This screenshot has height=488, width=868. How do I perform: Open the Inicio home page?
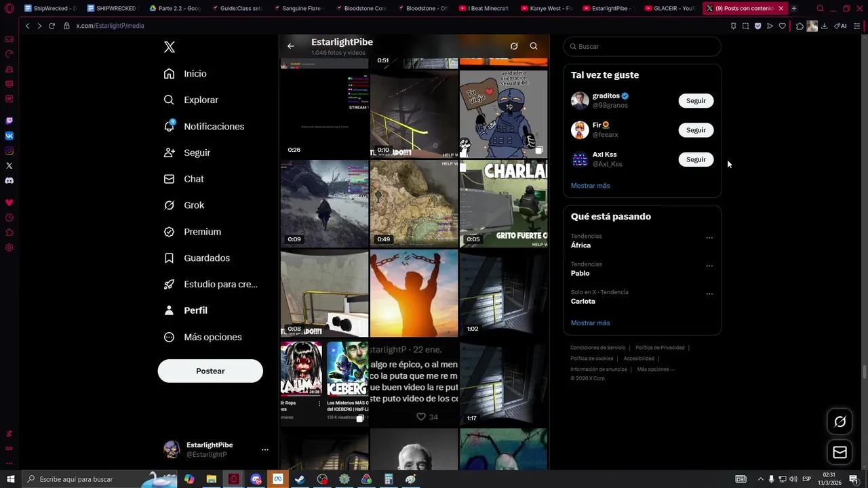tap(185, 73)
